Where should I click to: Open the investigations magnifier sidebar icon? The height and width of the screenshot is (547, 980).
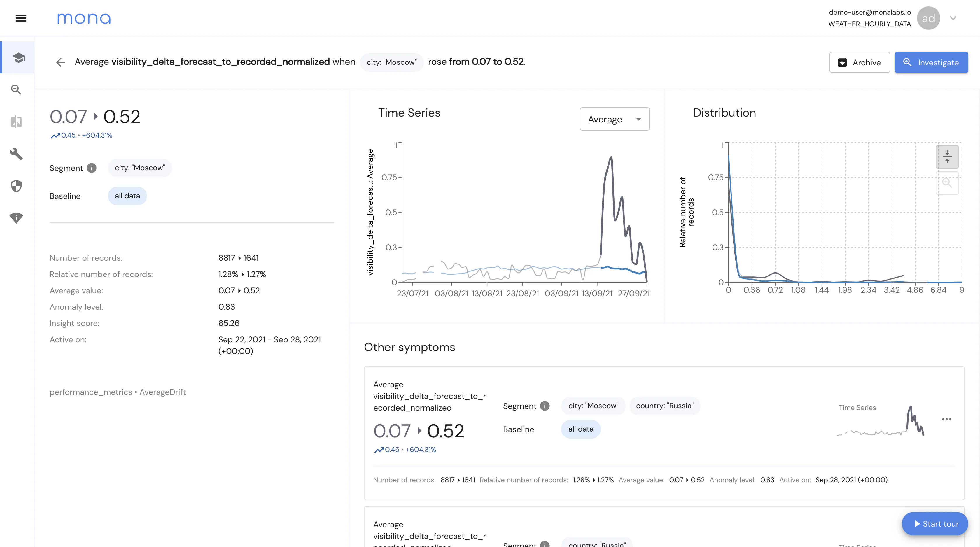click(x=16, y=90)
